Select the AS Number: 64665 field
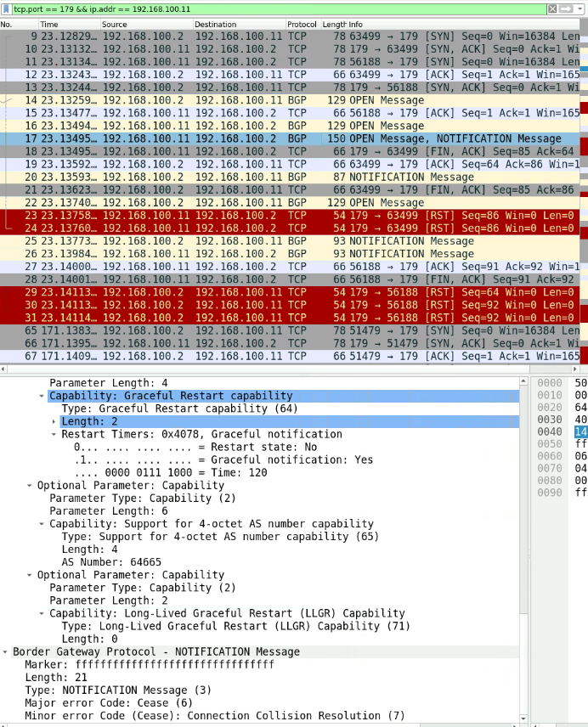 tap(111, 562)
